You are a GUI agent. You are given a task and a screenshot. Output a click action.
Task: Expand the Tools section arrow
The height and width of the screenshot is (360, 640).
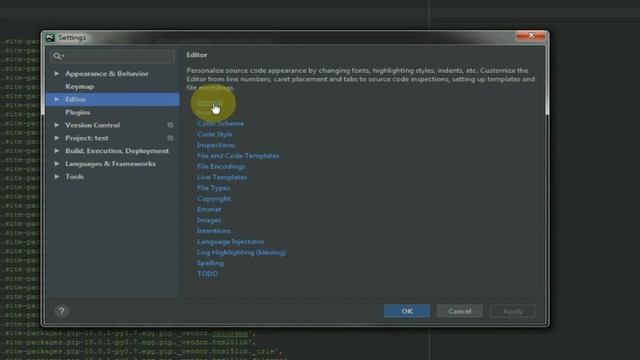[57, 176]
